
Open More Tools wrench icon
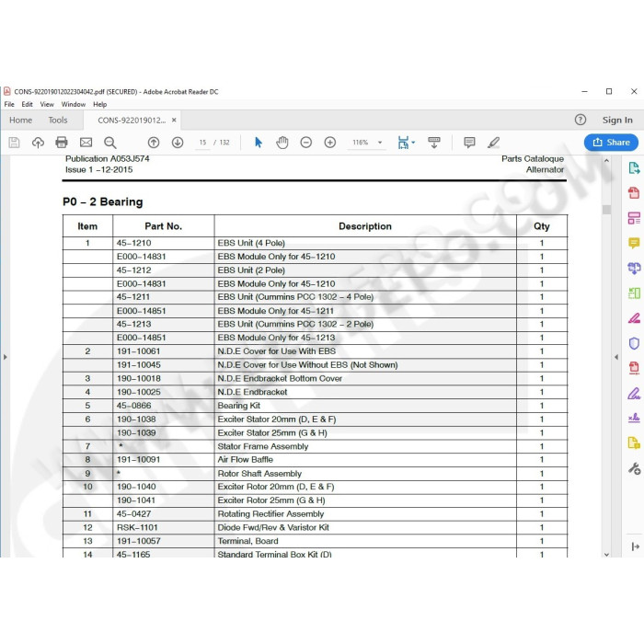tap(634, 468)
